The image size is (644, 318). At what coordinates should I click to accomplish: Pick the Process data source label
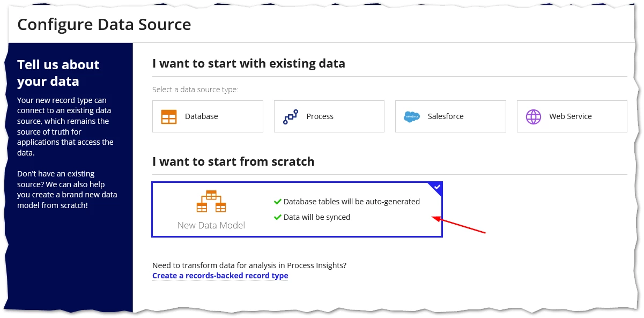pos(320,116)
